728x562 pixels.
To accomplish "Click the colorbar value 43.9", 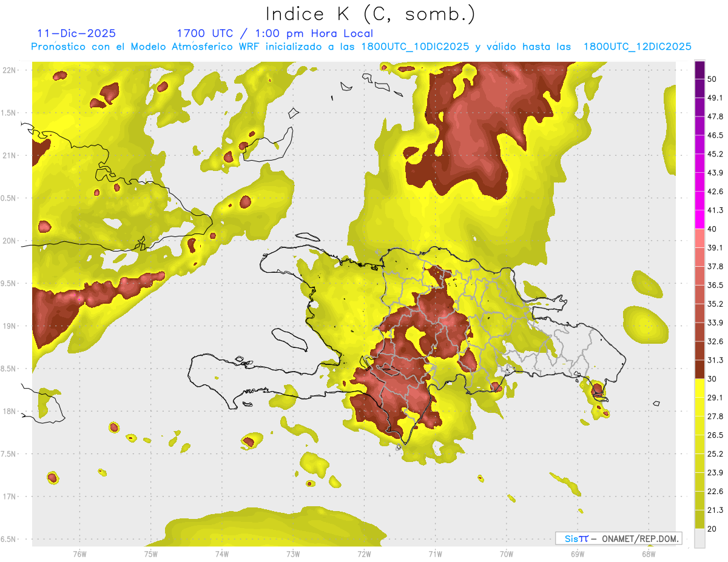I will click(715, 173).
